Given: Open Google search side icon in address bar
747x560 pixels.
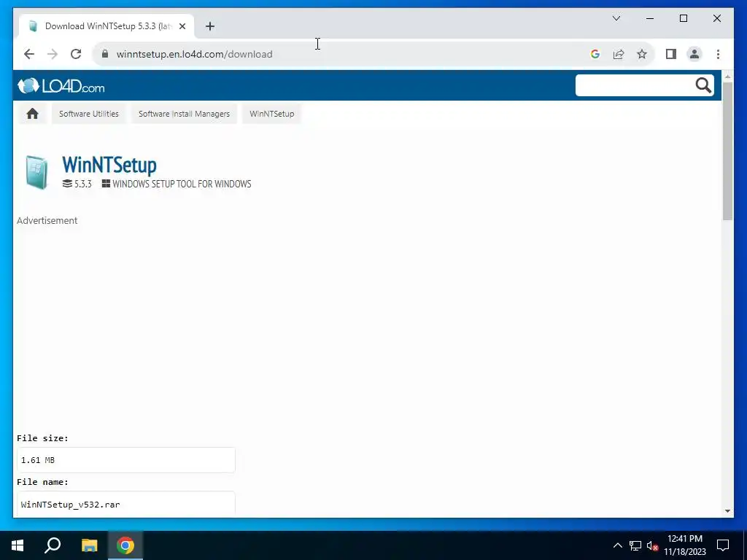Looking at the screenshot, I should tap(595, 54).
